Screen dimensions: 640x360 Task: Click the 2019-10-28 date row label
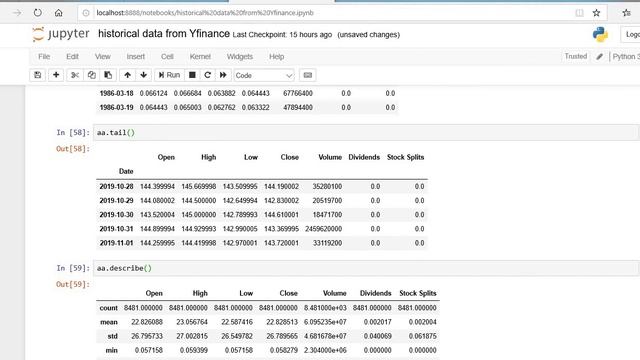(116, 187)
